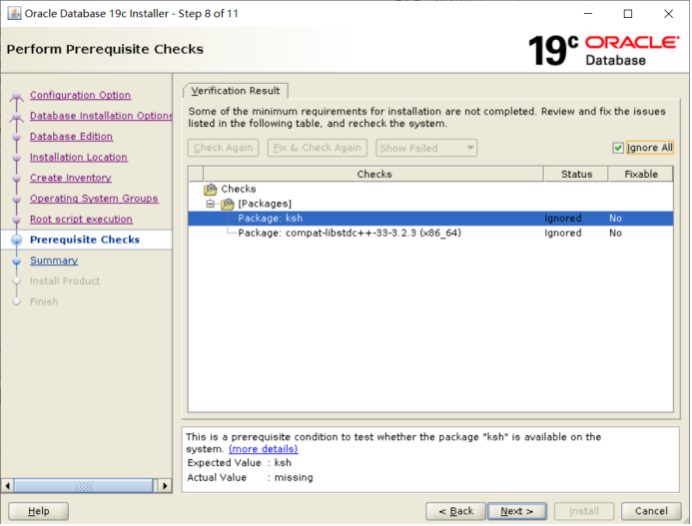Click Fixable 'No' cell of compat-libstdc++ row
The width and height of the screenshot is (692, 526).
pos(615,233)
